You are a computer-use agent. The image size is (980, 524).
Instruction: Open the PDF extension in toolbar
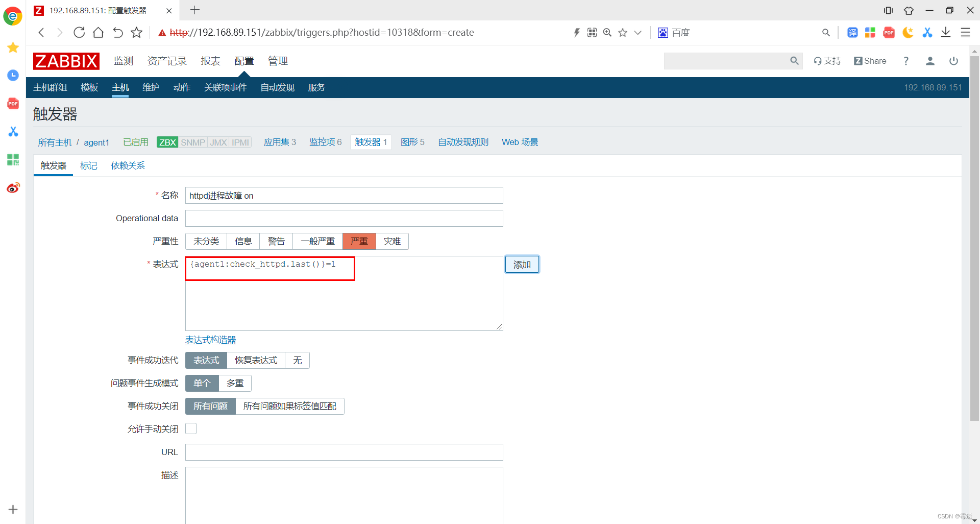pyautogui.click(x=889, y=33)
